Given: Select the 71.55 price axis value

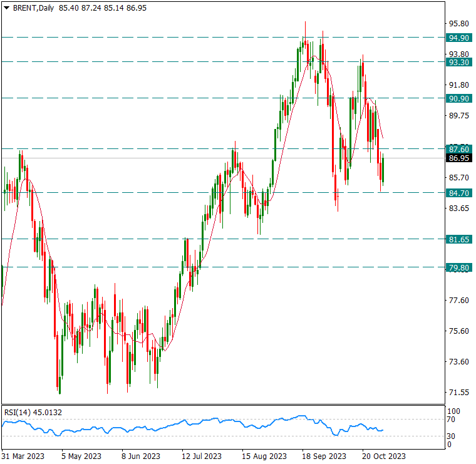Looking at the screenshot, I should [459, 392].
